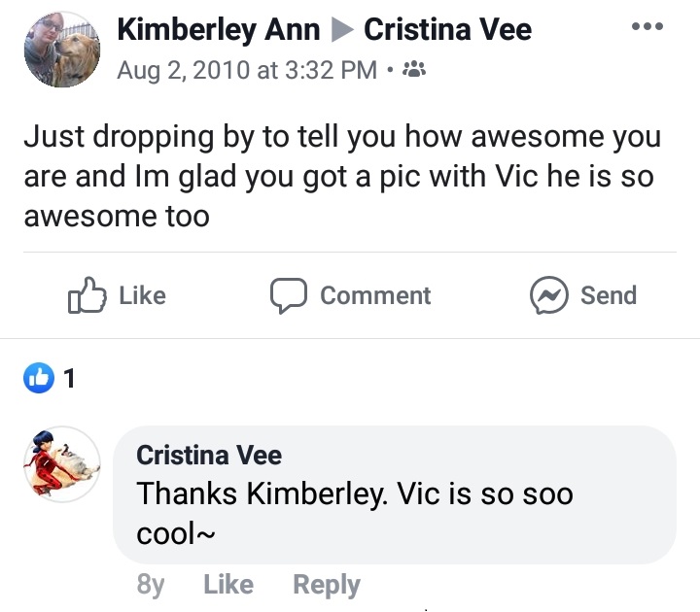The image size is (700, 612).
Task: Open Kimberley Ann's profile picture
Action: (62, 50)
